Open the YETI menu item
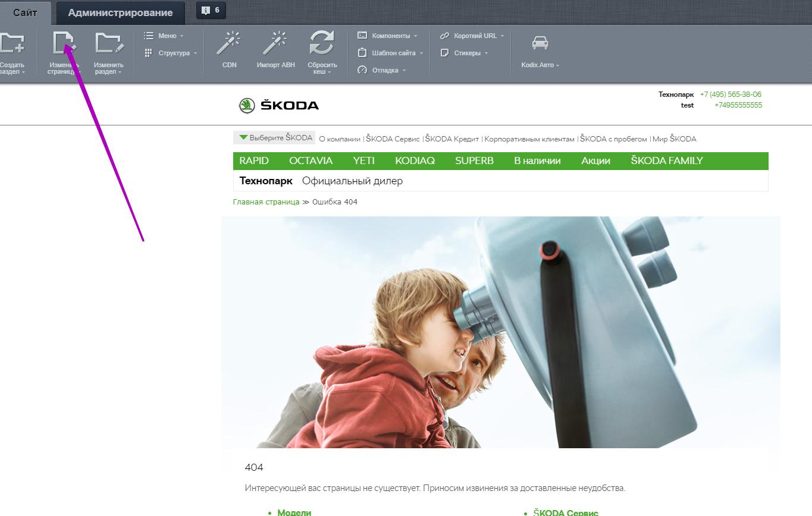This screenshot has width=812, height=516. coord(363,161)
